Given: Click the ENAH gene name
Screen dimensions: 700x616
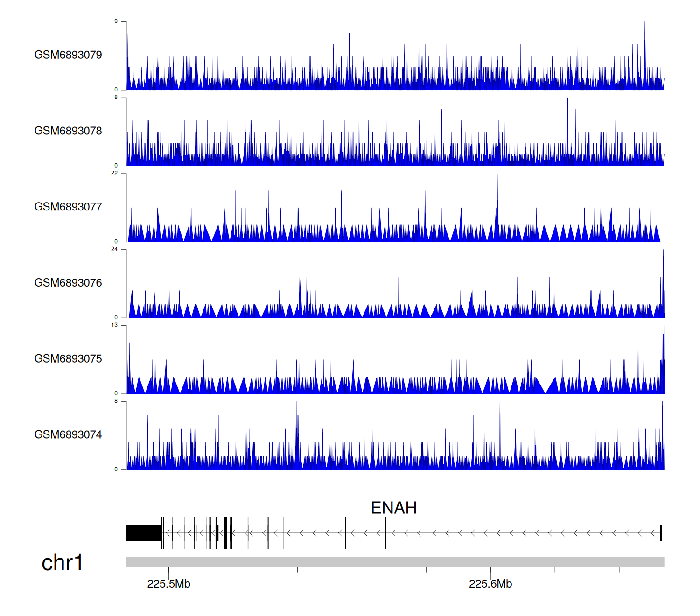Looking at the screenshot, I should (x=393, y=508).
